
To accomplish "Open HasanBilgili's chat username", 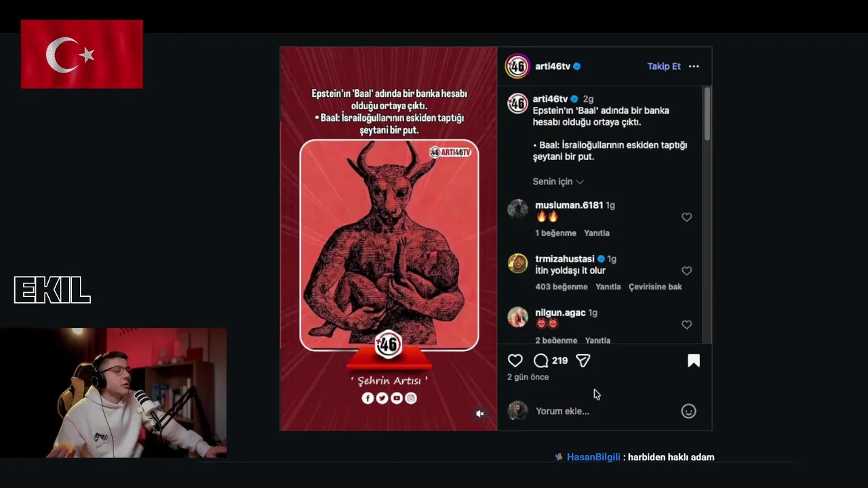I will coord(593,457).
